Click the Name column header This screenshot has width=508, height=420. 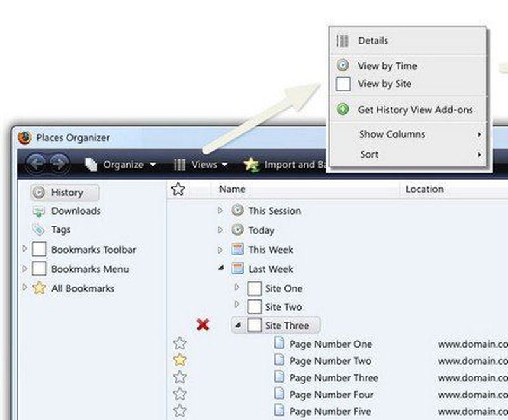(x=232, y=189)
